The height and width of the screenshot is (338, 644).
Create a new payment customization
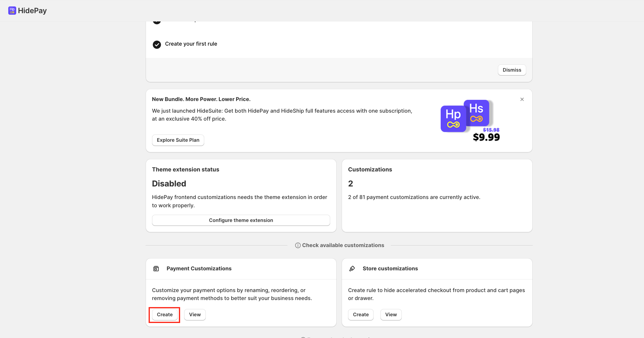(165, 314)
